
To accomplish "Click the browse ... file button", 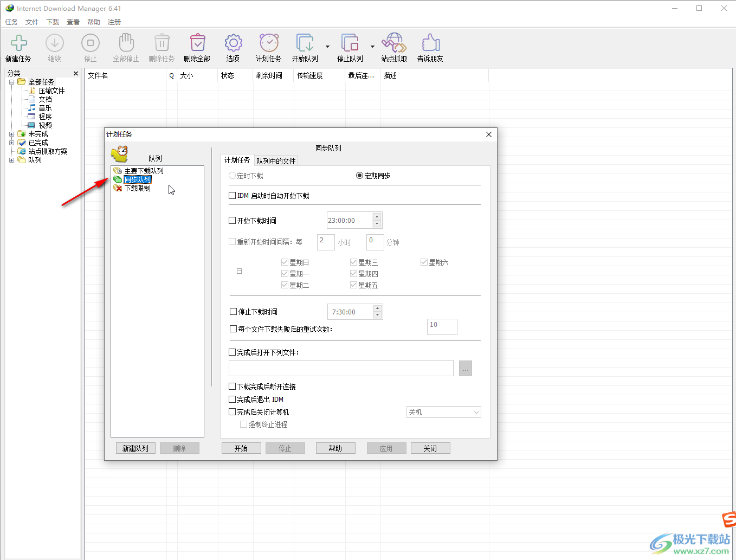I will 466,368.
